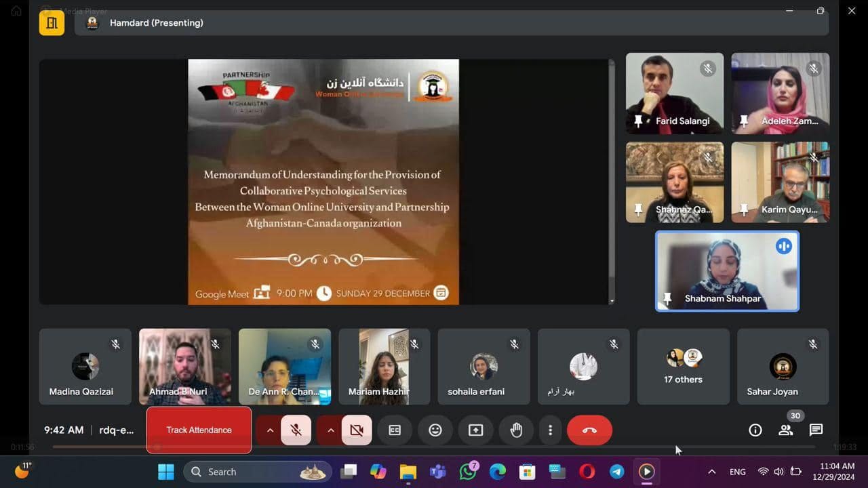Open the 17 others participants tile
868x488 pixels.
[x=683, y=367]
